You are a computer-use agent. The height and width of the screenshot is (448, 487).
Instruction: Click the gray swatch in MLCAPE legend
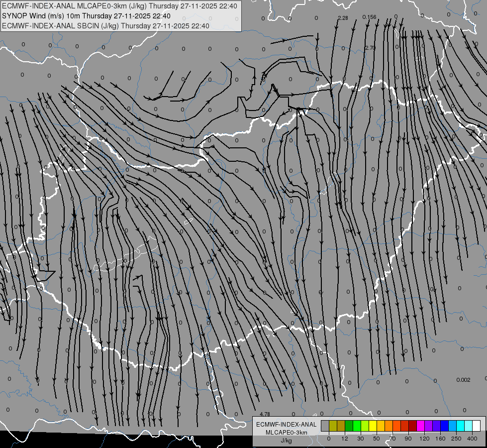tap(325, 426)
